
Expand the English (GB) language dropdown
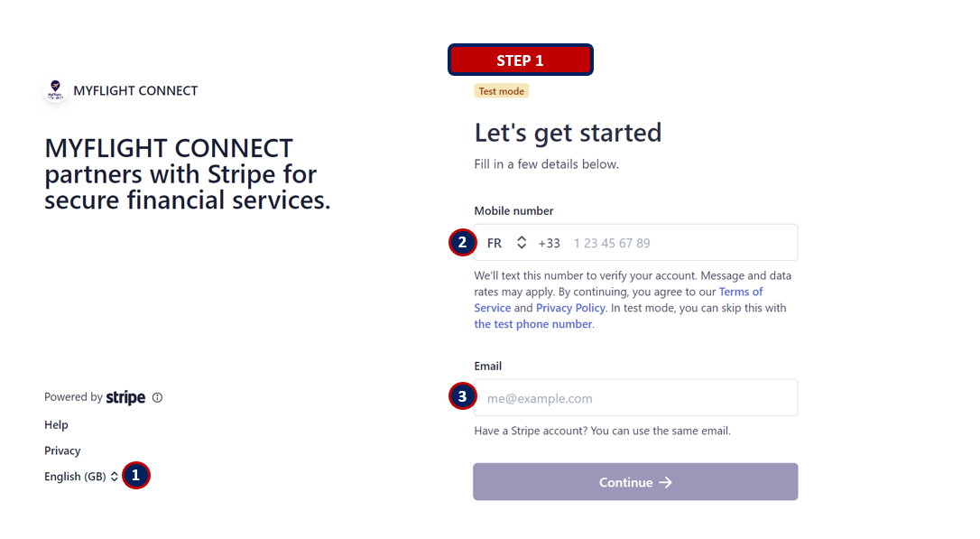tap(81, 477)
